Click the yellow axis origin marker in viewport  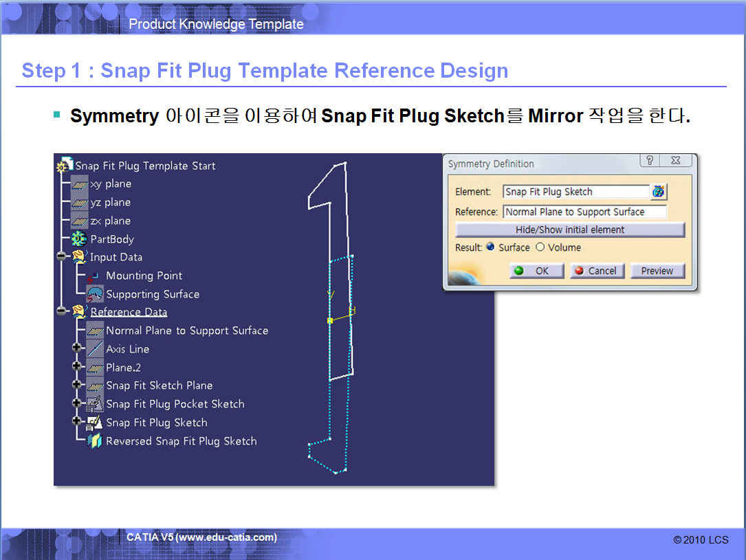330,320
